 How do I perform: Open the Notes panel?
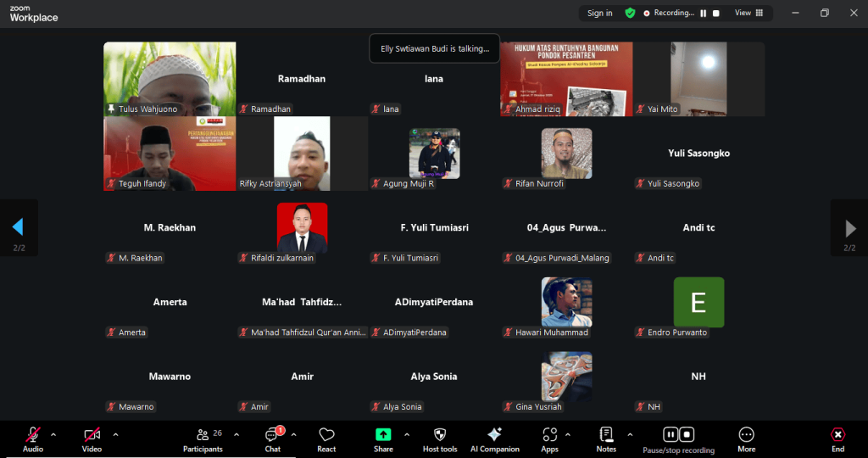(606, 439)
